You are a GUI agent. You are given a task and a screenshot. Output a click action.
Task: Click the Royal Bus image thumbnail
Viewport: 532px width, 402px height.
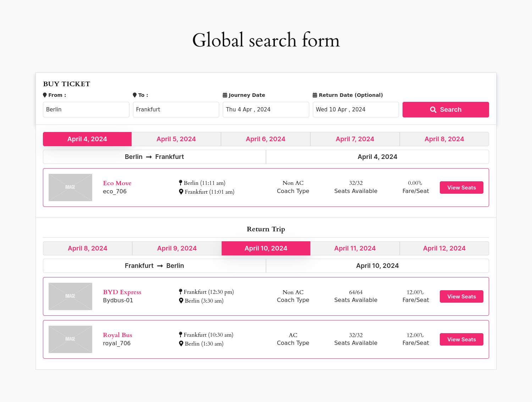(70, 339)
